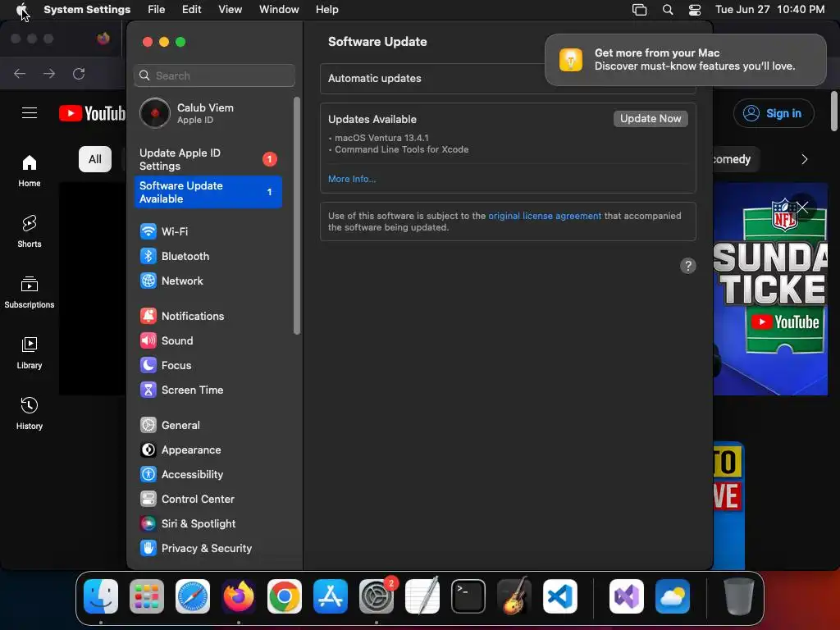Screen dimensions: 840x630
Task: Launch Google Chrome from the Dock
Action: tap(285, 596)
